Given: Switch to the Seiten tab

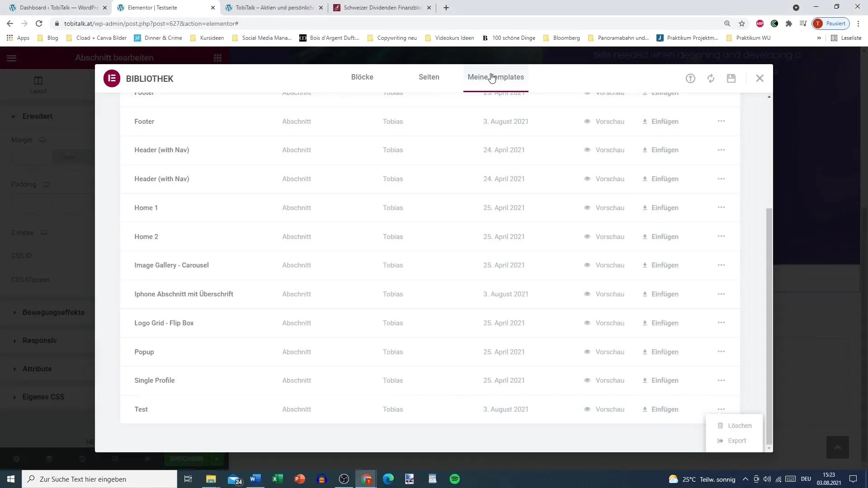Looking at the screenshot, I should [x=429, y=77].
